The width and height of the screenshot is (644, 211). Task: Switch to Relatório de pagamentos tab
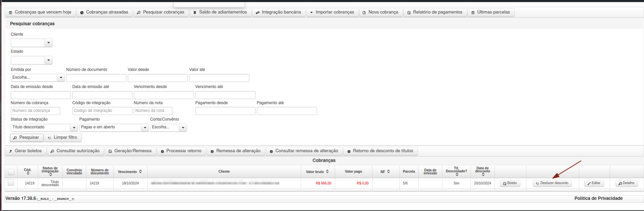coord(435,12)
